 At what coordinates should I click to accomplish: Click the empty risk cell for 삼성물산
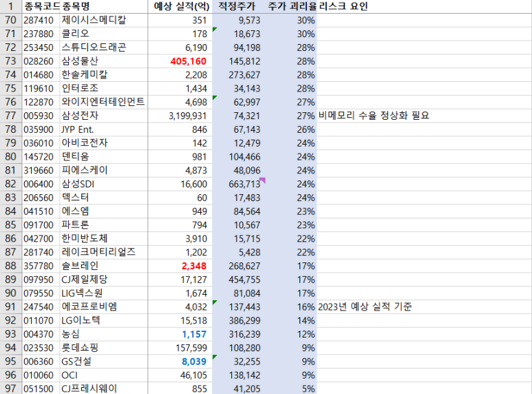424,61
